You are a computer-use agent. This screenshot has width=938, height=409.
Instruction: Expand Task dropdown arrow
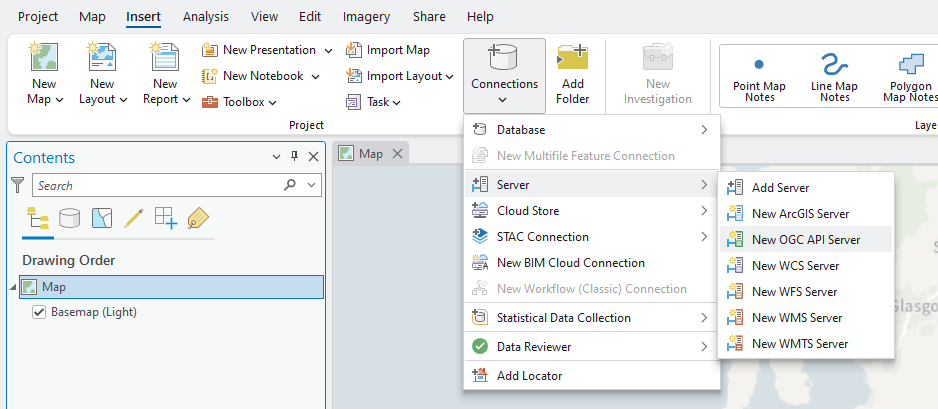(396, 103)
